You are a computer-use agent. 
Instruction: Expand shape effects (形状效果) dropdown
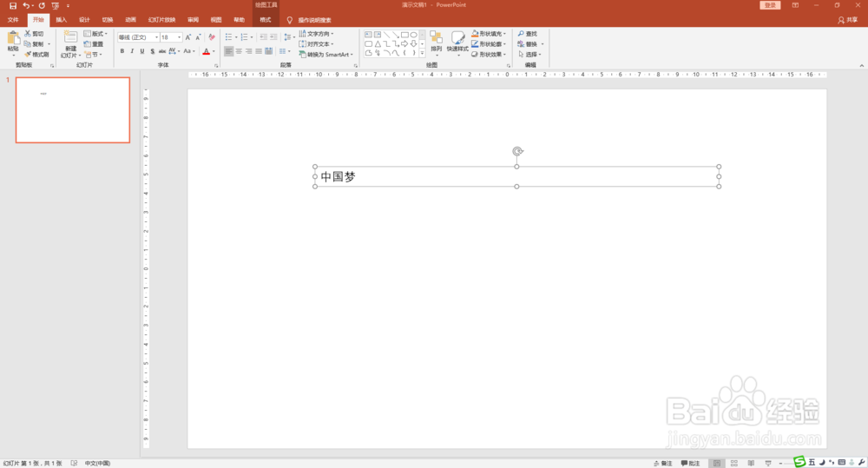tap(489, 55)
